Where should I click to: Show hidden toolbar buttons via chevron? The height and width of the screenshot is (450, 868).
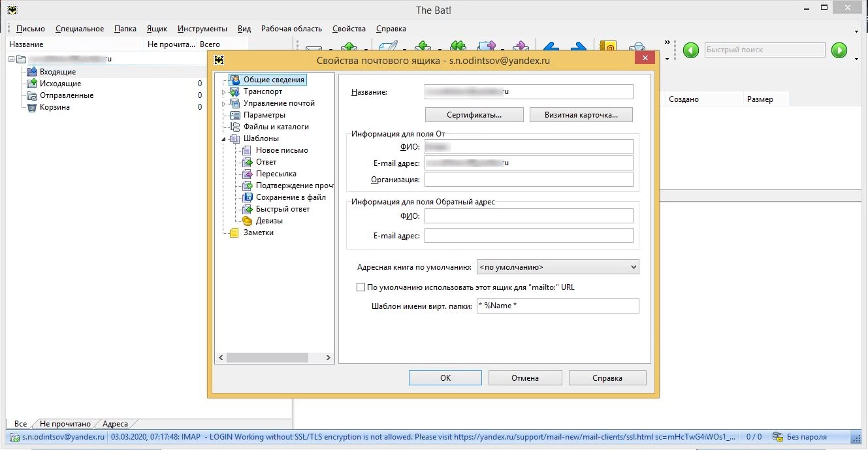667,42
